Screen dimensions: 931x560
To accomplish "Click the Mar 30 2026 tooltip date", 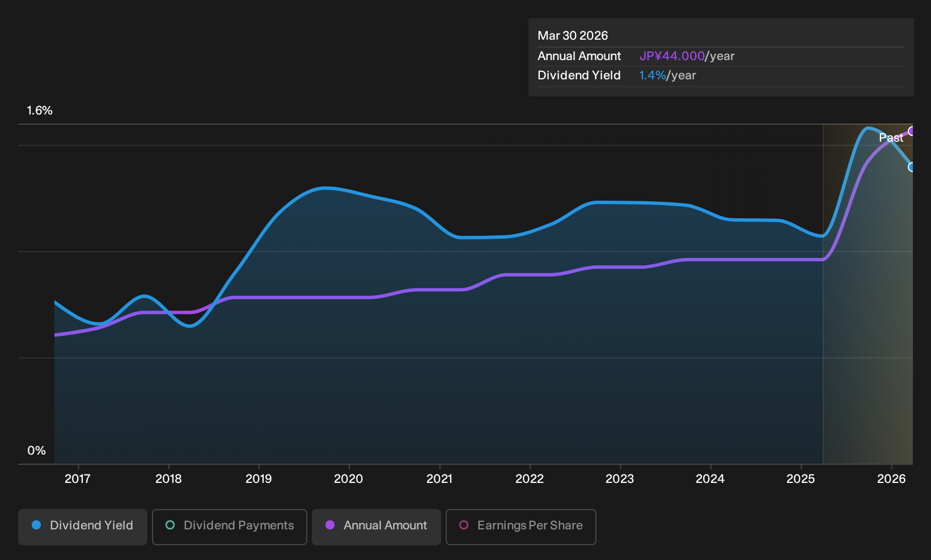I will [573, 36].
